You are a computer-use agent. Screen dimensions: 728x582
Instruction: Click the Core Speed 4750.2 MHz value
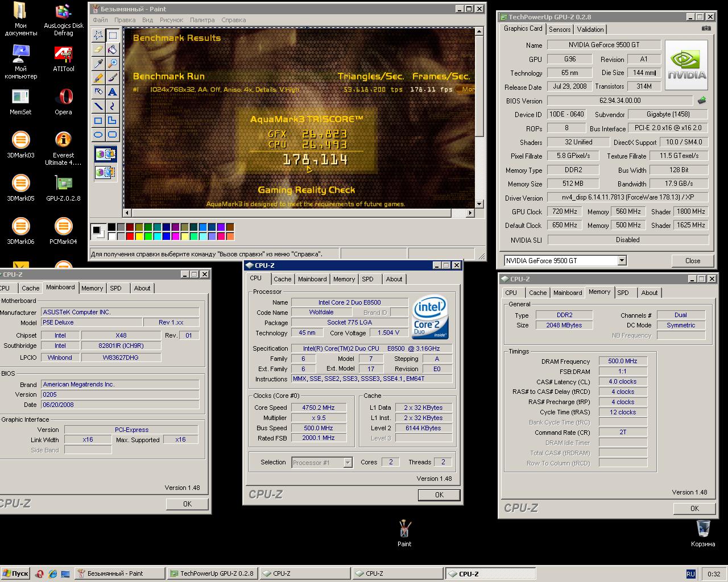coord(318,408)
